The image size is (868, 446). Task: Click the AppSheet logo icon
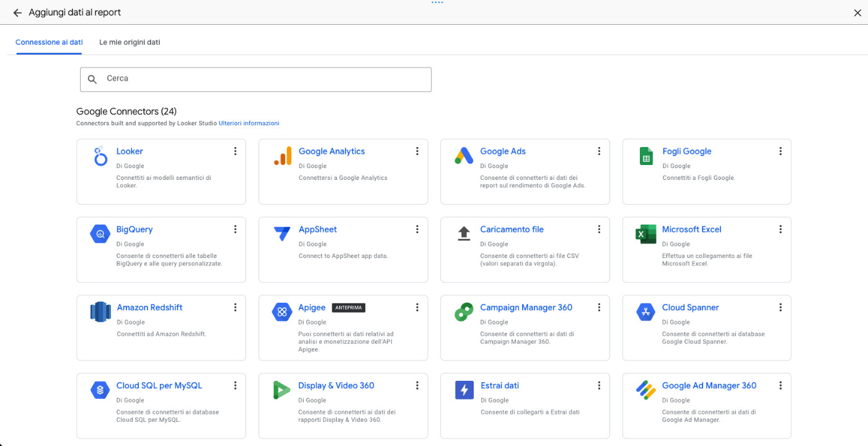pos(282,234)
